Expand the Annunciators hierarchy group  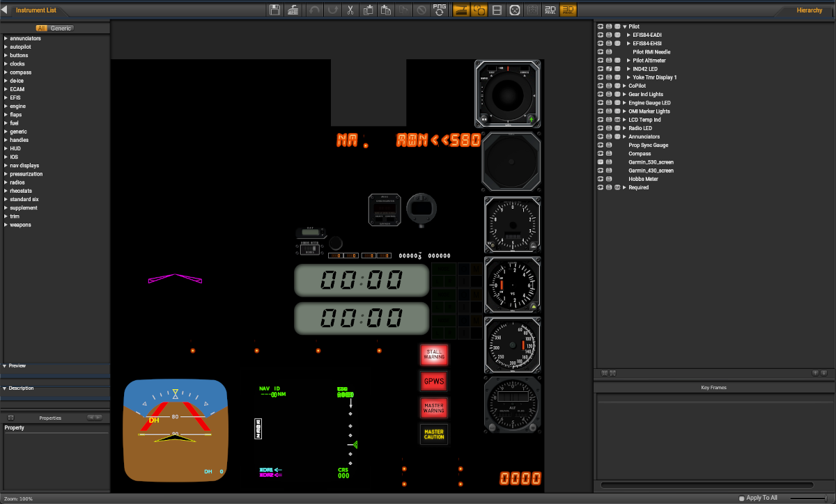(624, 137)
